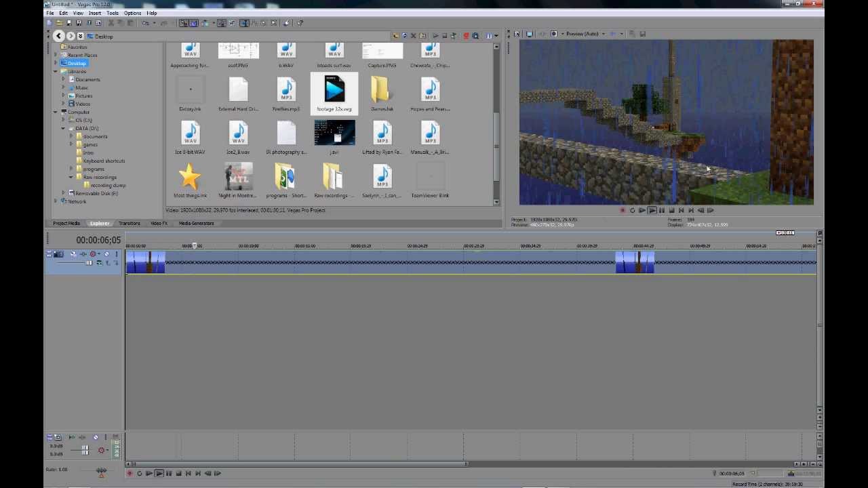Viewport: 868px width, 488px height.
Task: Click the Explorer Forward button
Action: coord(71,36)
